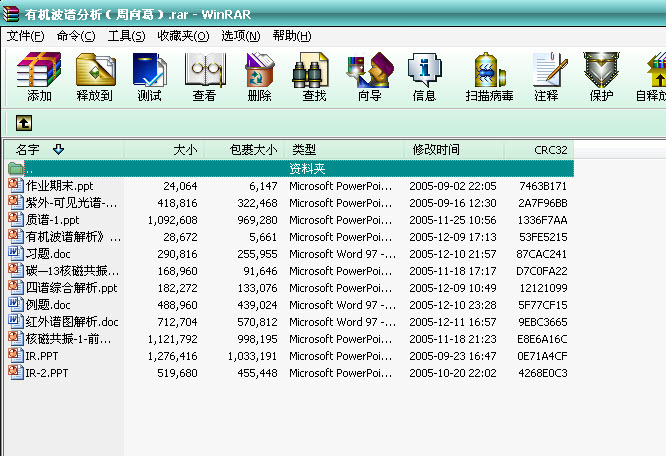Click the CRC value D7C0FA22
The height and width of the screenshot is (456, 666).
(542, 271)
